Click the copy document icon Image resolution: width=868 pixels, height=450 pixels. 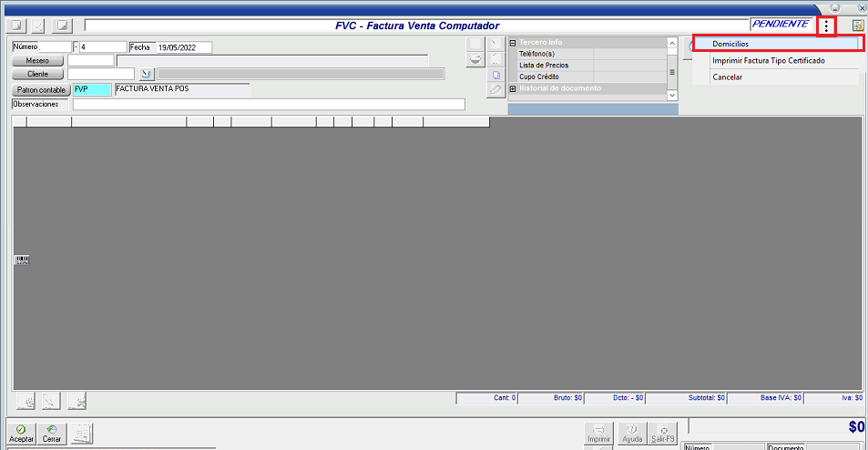pyautogui.click(x=495, y=75)
